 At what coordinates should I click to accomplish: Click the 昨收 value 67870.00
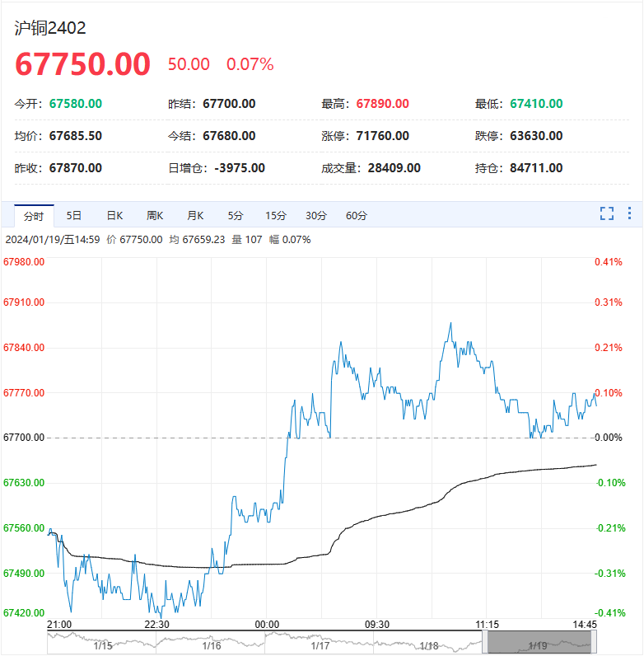76,168
